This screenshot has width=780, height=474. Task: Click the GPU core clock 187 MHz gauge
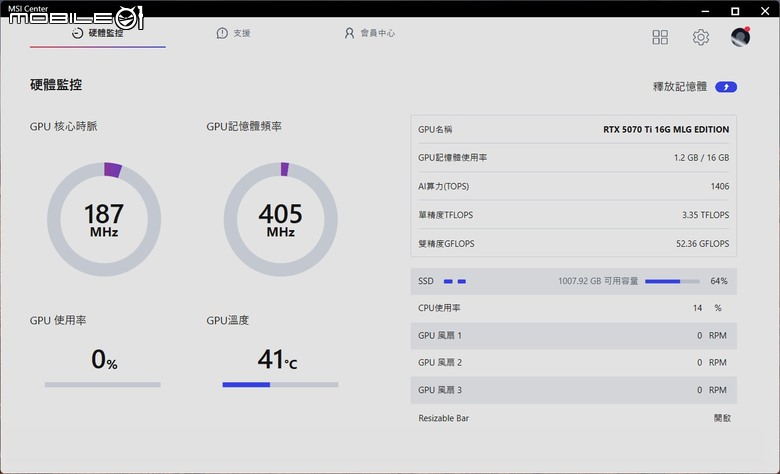click(104, 219)
